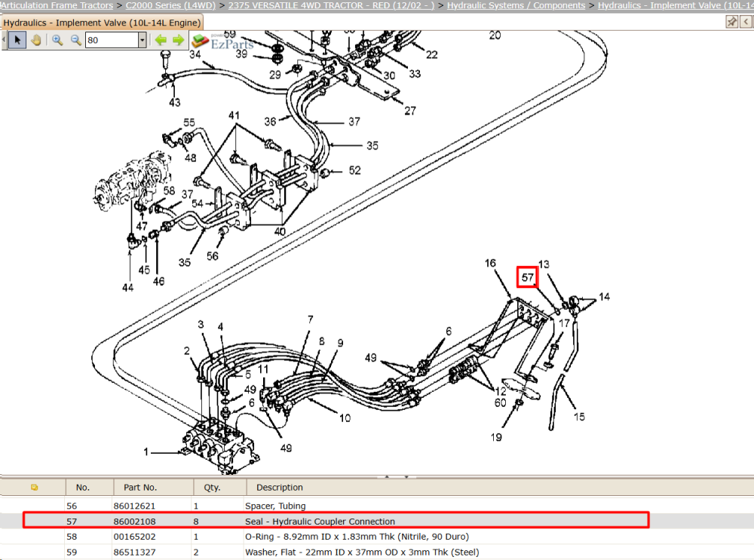
Task: Click the row number 58 cell
Action: [72, 537]
